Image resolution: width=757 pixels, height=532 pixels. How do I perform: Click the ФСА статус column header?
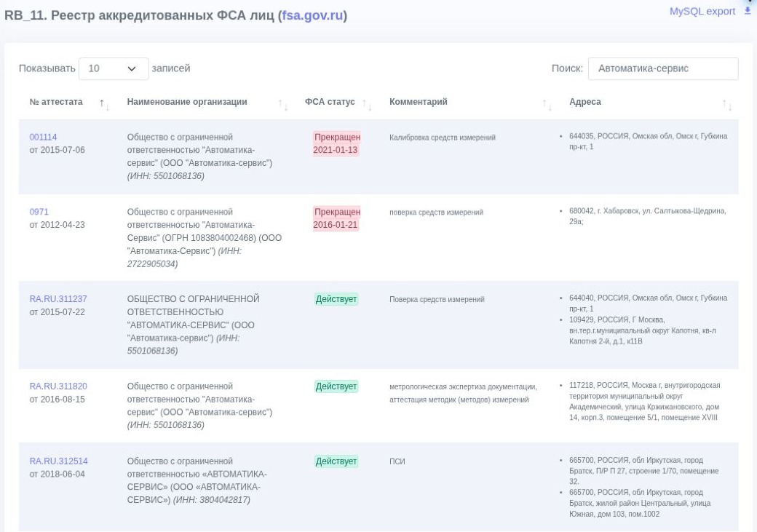pyautogui.click(x=330, y=102)
